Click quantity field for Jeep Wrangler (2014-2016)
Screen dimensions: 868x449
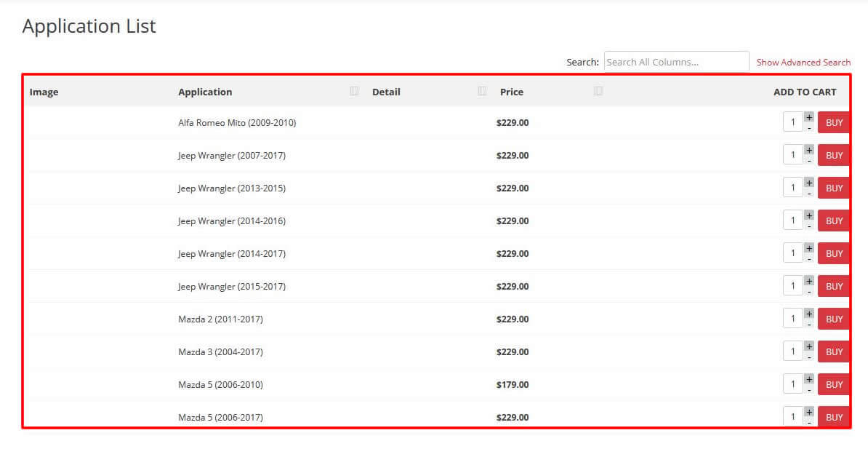click(792, 220)
